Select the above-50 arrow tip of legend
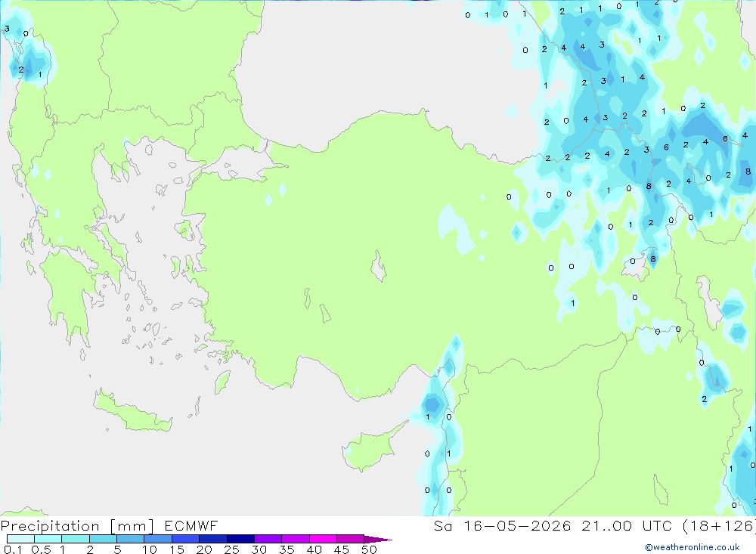This screenshot has height=554, width=756. coord(378,540)
